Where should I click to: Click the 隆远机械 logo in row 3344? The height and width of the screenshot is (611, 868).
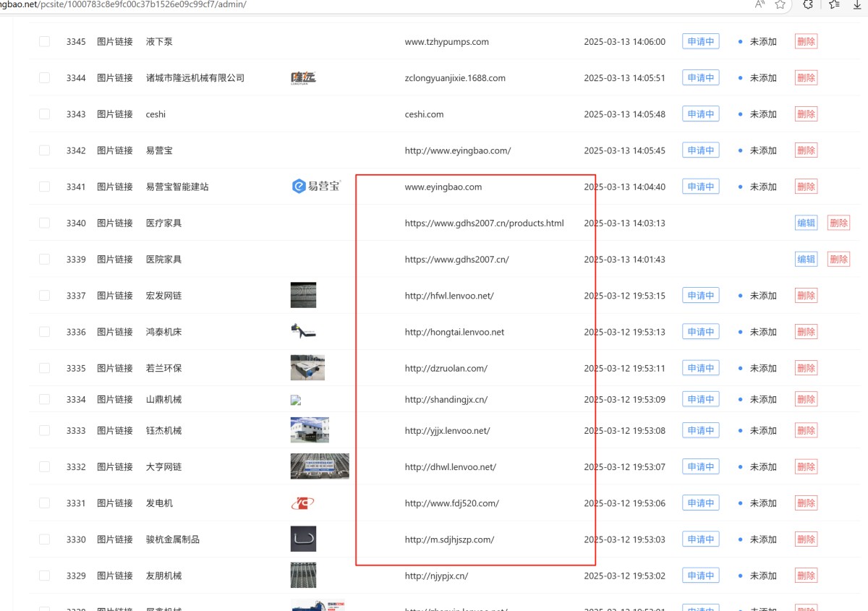(x=303, y=78)
